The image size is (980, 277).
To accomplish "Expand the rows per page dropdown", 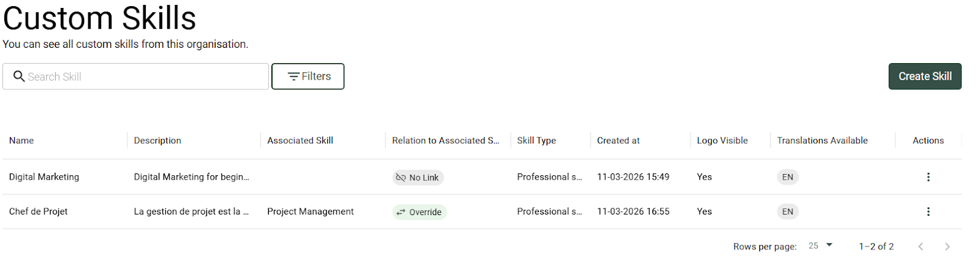I will 820,246.
